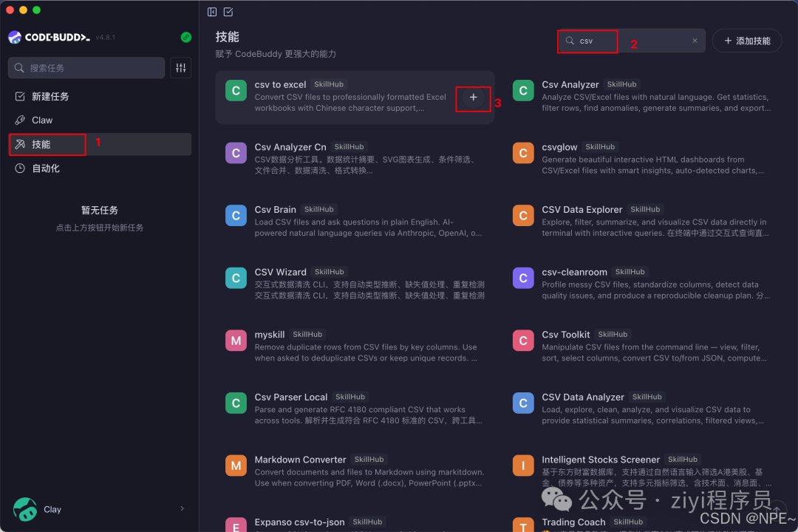Click the Csv Analyzer skill icon
The height and width of the screenshot is (532, 798).
pos(523,90)
